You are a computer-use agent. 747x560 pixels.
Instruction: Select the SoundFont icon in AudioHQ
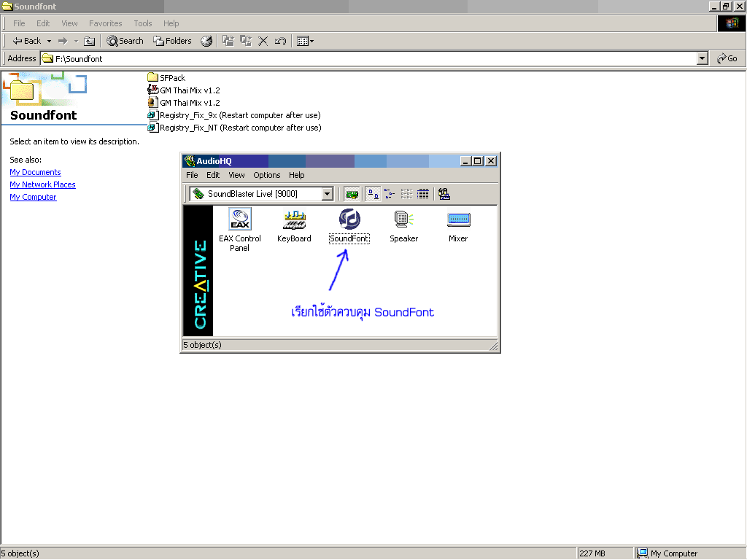(349, 226)
